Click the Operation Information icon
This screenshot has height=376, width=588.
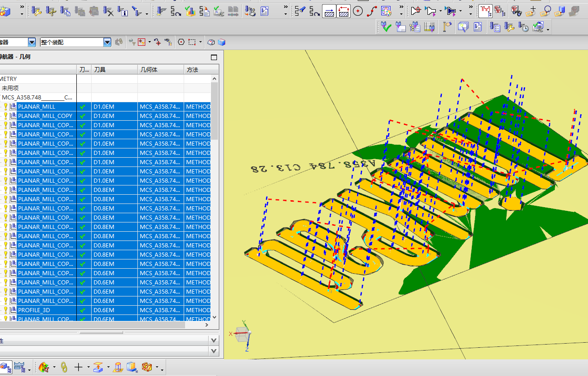(x=123, y=11)
